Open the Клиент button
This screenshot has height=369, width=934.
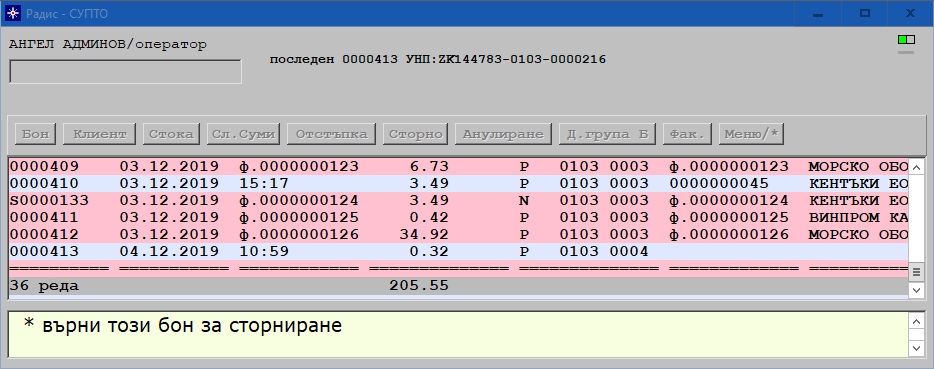[99, 134]
